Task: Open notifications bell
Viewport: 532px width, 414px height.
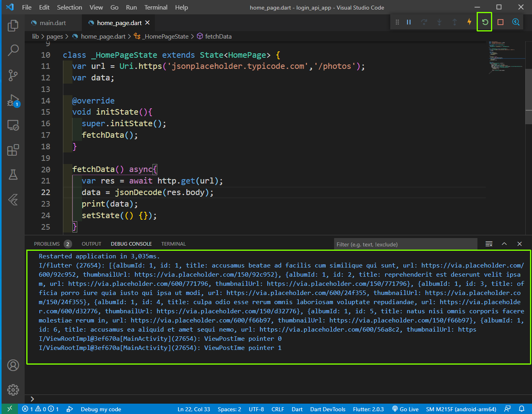Action: [x=522, y=409]
